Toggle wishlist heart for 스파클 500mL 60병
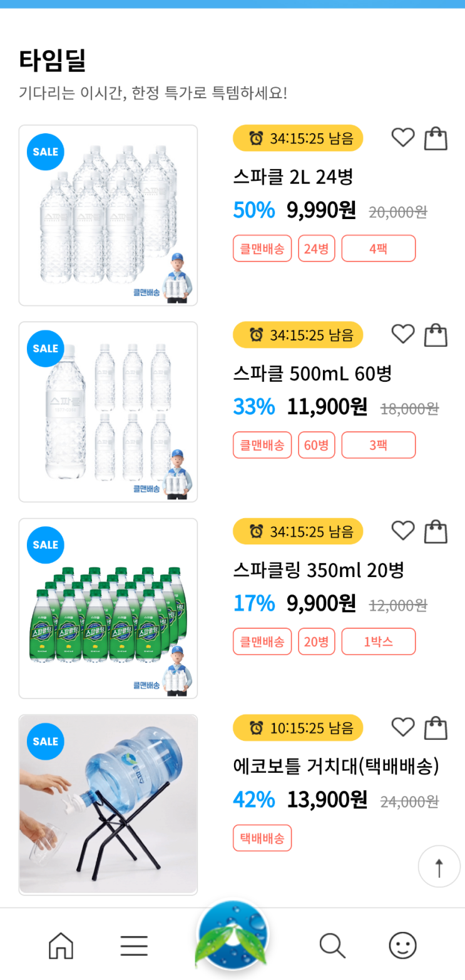 coord(402,334)
